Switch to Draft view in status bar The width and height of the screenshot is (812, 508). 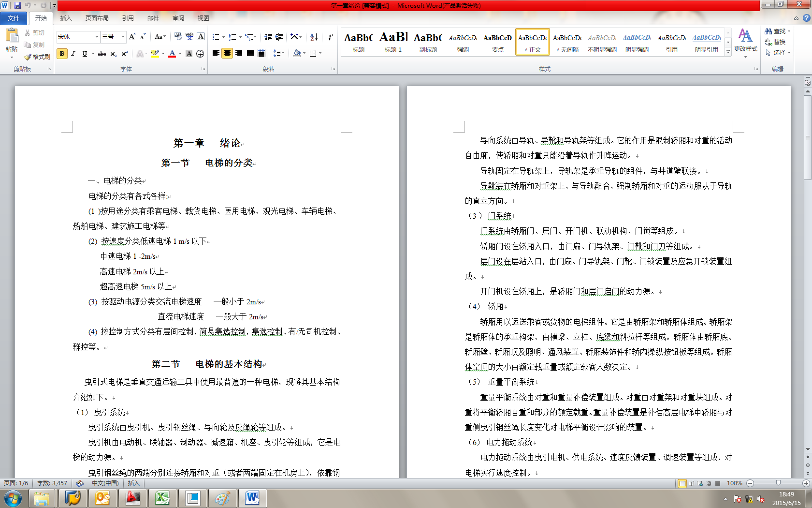click(718, 483)
